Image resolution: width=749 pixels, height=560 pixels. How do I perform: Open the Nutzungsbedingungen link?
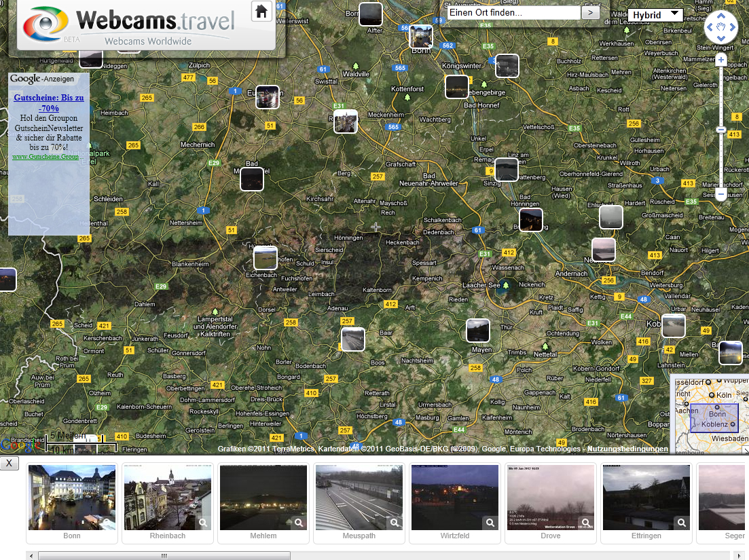click(627, 449)
